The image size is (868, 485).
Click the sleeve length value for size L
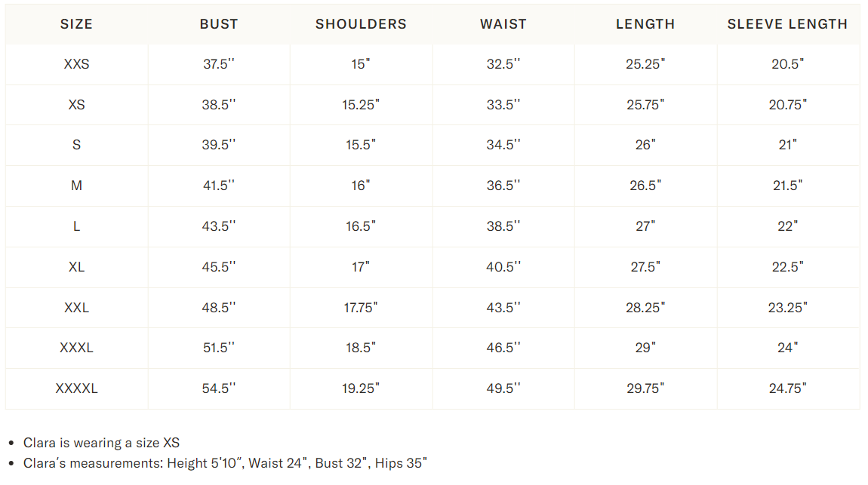coord(787,226)
